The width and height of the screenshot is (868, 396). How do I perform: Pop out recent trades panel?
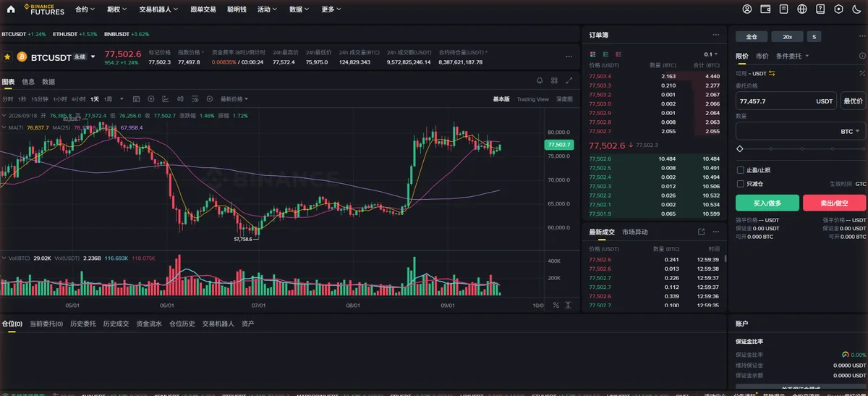(x=701, y=232)
